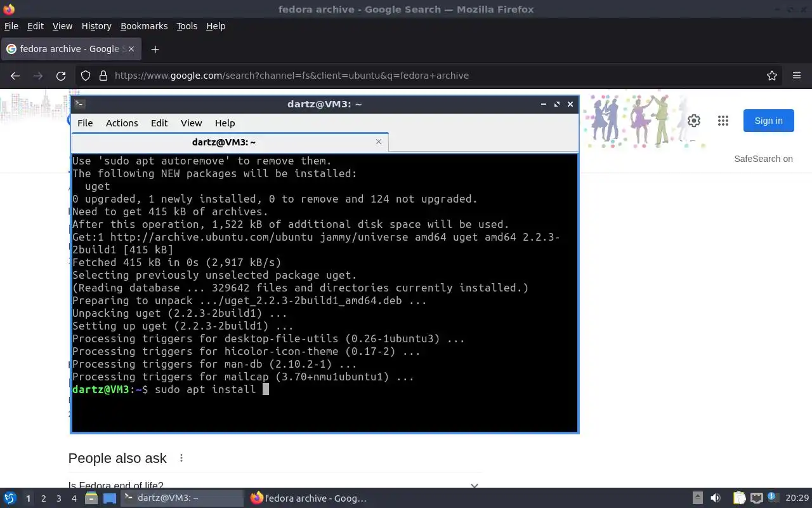Click the Firefox back arrow button
The width and height of the screenshot is (812, 508).
pos(15,76)
